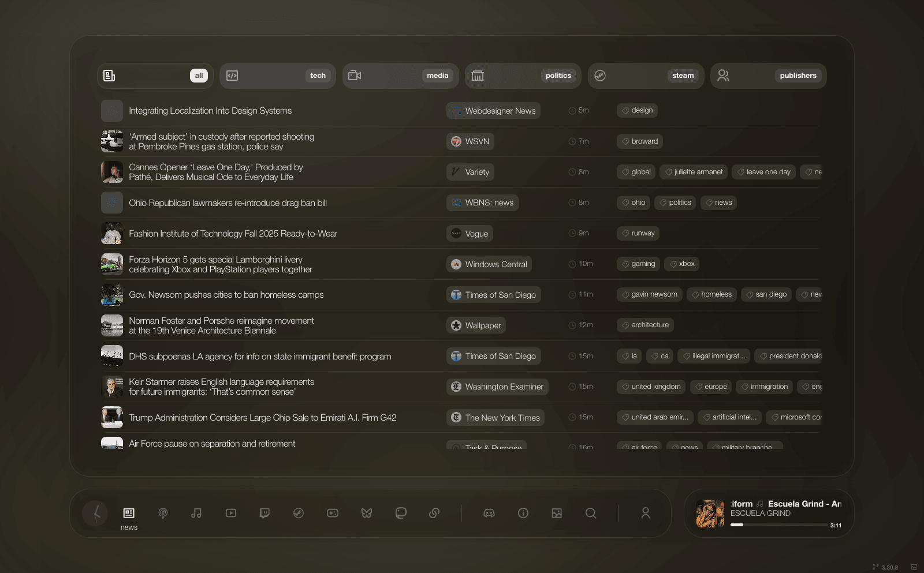
Task: Seek in the Escuela Grind track progress bar
Action: pyautogui.click(x=779, y=525)
